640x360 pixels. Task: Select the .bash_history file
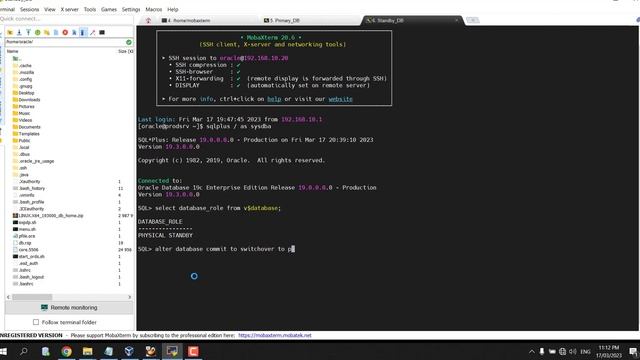pos(32,188)
